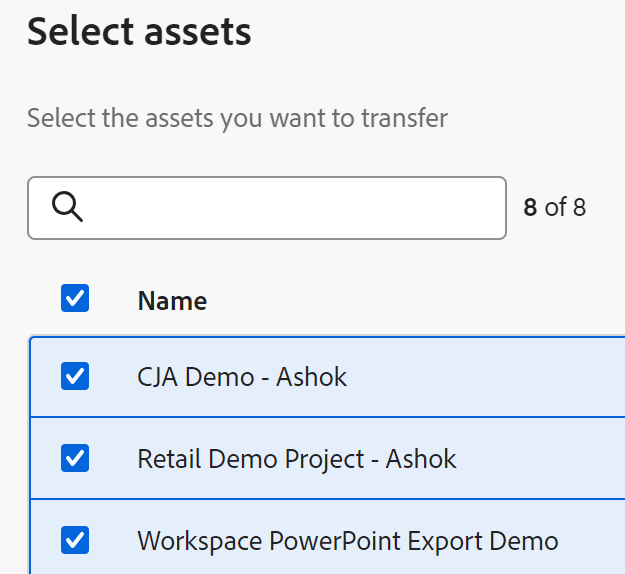Uncheck the Retail Demo Project - Ashok checkbox
The image size is (625, 574).
(x=75, y=458)
